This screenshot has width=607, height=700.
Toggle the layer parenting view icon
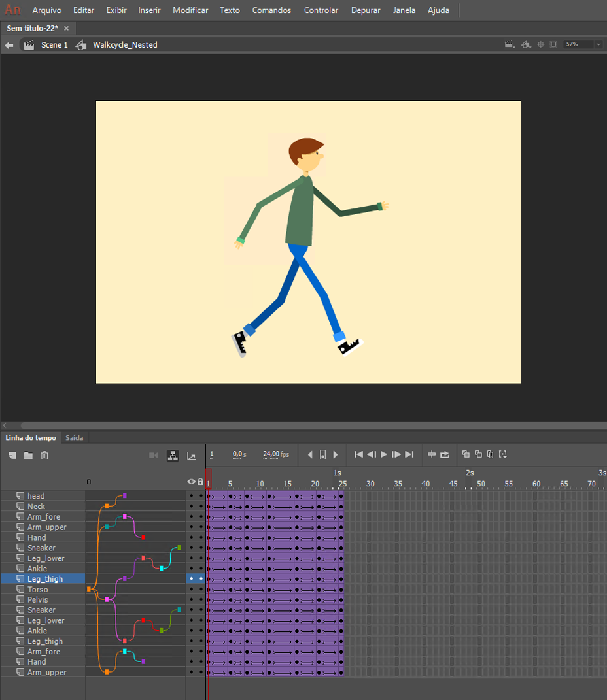[173, 456]
